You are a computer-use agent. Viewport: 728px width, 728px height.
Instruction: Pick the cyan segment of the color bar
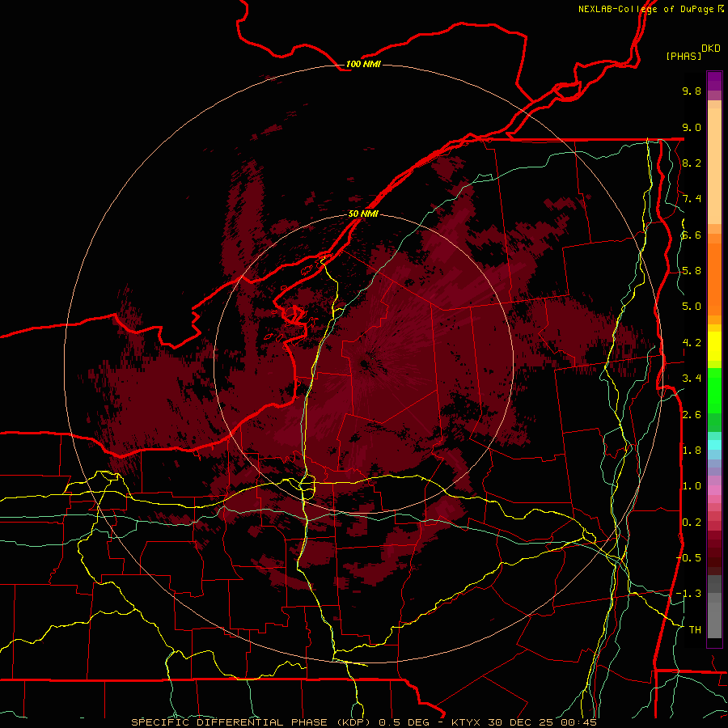click(x=714, y=444)
